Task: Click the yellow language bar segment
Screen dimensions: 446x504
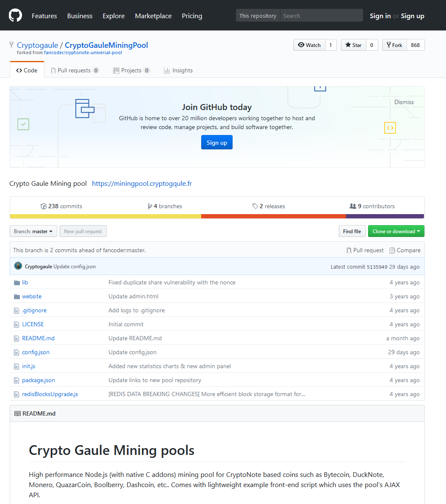Action: click(x=105, y=216)
